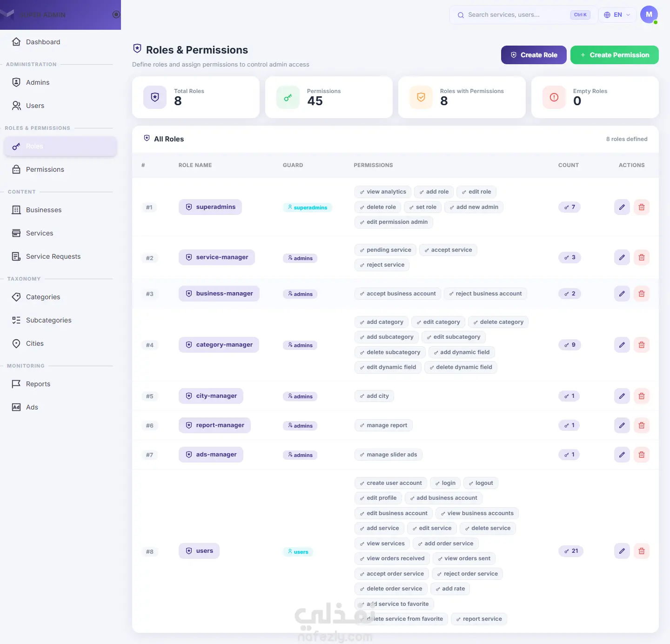Screen dimensions: 670x644
Task: Click the Create Role button
Action: (534, 55)
